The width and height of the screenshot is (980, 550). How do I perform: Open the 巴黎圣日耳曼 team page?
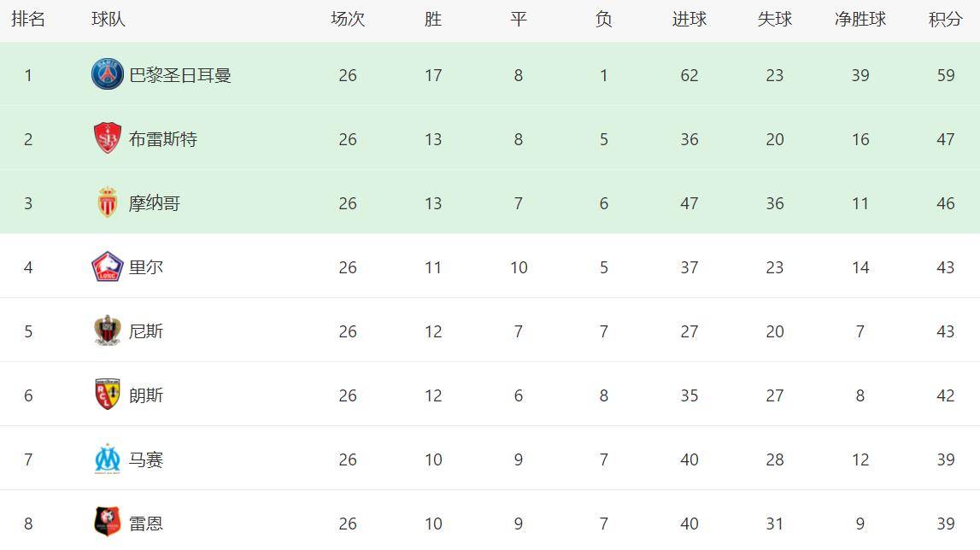(180, 75)
